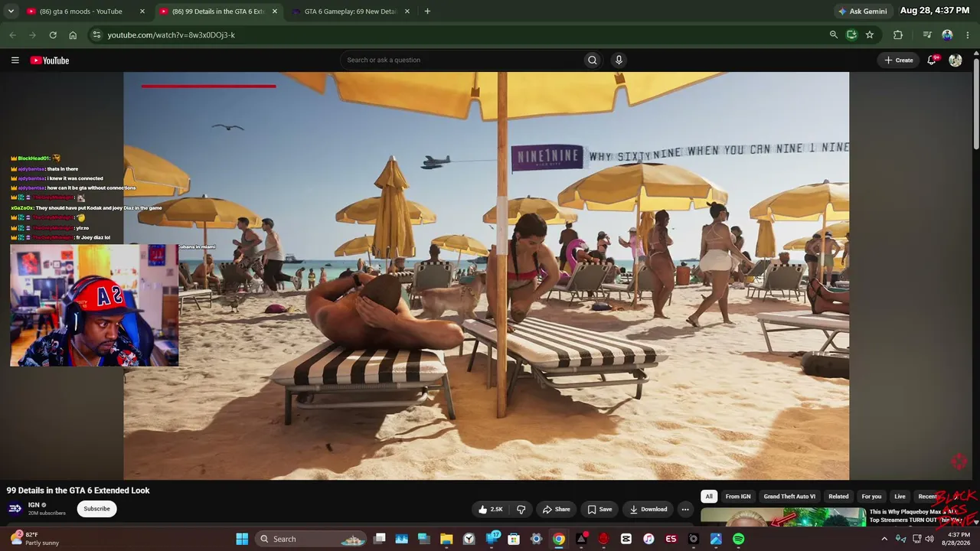Open the IGN channel name link
Screen dimensions: 980x551
click(34, 505)
